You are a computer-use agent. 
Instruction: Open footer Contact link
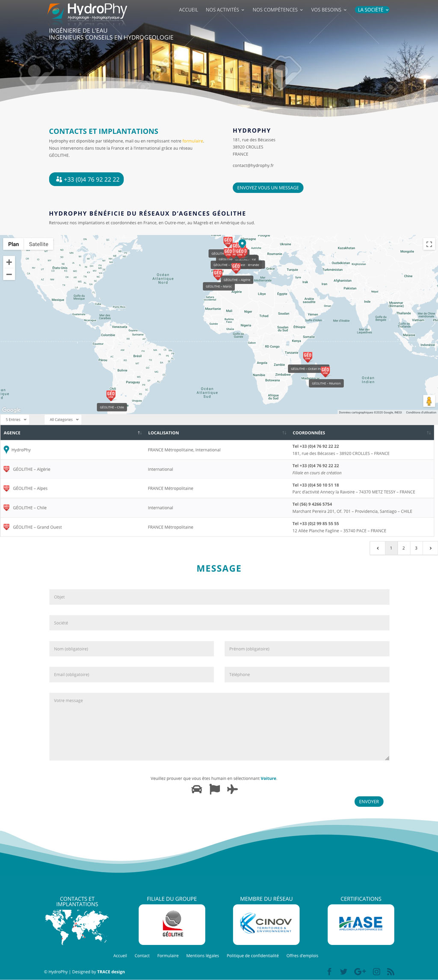[142, 956]
